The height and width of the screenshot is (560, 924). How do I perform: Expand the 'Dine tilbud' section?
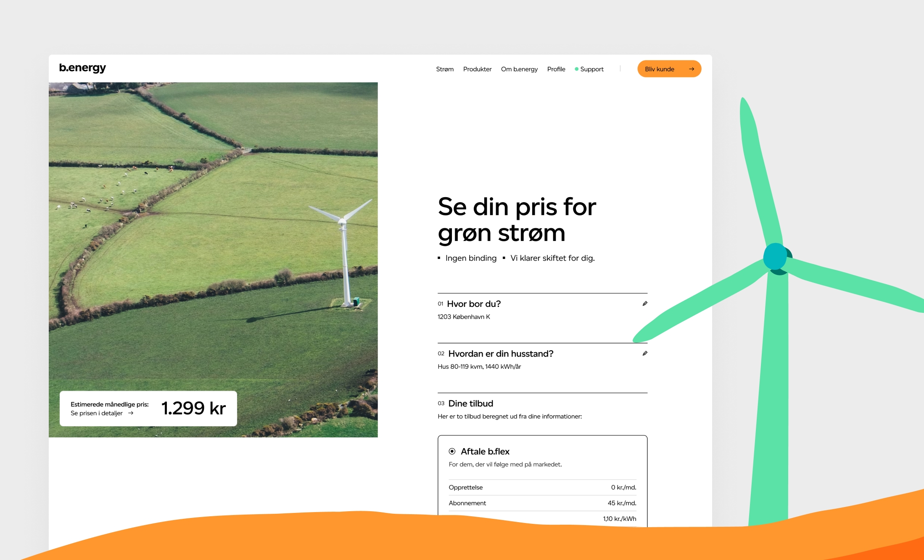pos(471,404)
